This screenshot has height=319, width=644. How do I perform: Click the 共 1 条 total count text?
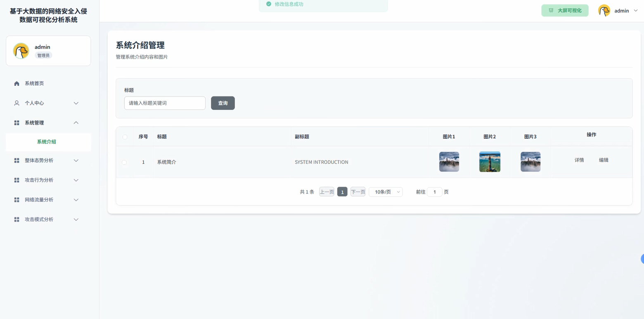coord(307,192)
